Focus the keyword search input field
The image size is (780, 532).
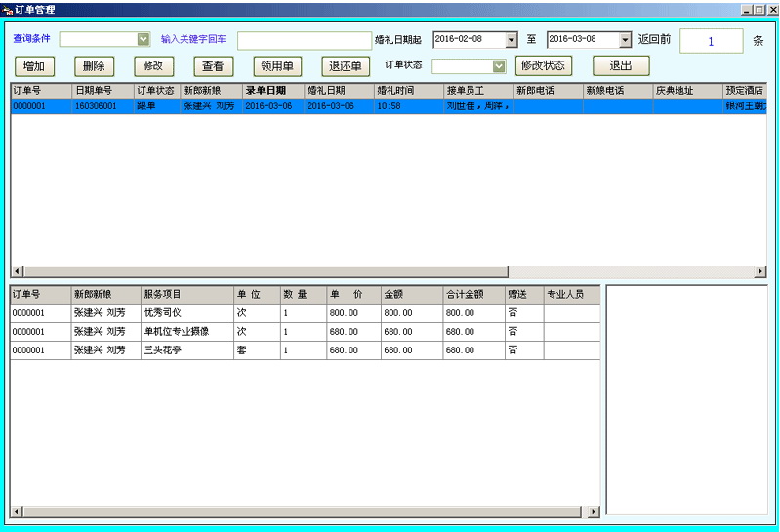tap(305, 41)
